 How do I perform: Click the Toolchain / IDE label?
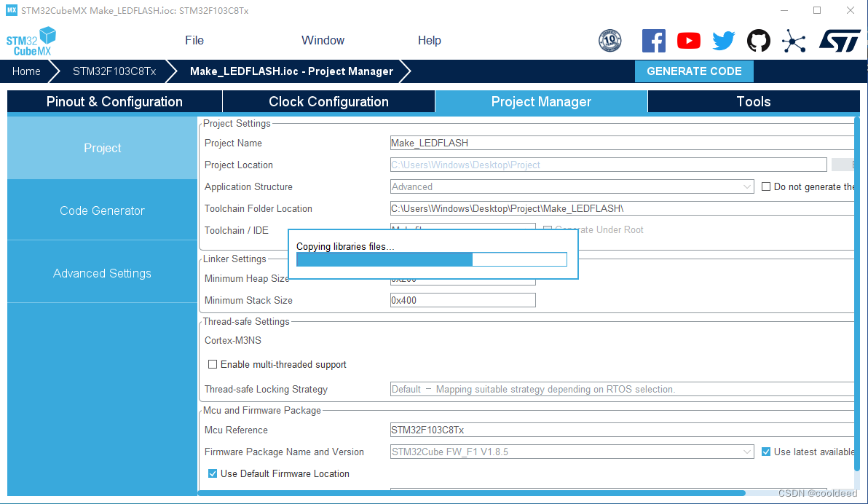point(237,230)
